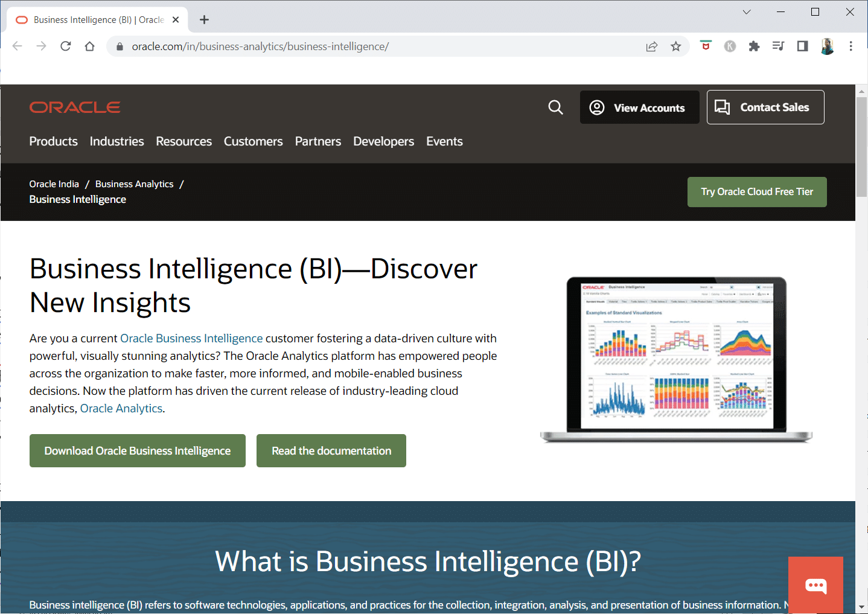This screenshot has height=614, width=868.
Task: Bookmark this page with star icon
Action: (x=676, y=46)
